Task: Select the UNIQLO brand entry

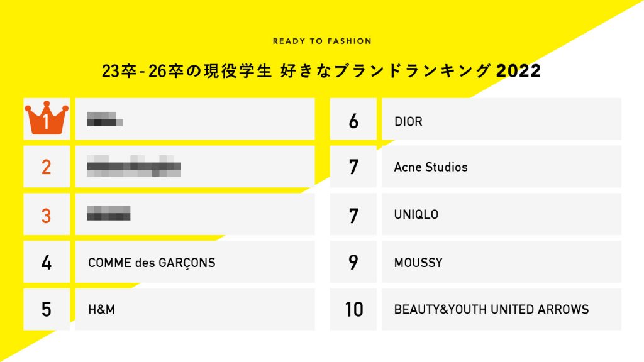Action: tap(416, 215)
